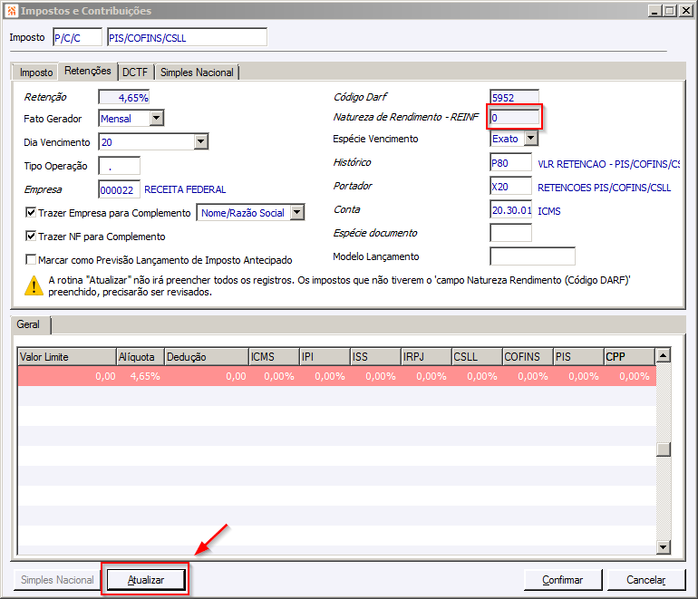The height and width of the screenshot is (599, 698).
Task: Click the Valor Limite column header
Action: coord(67,357)
